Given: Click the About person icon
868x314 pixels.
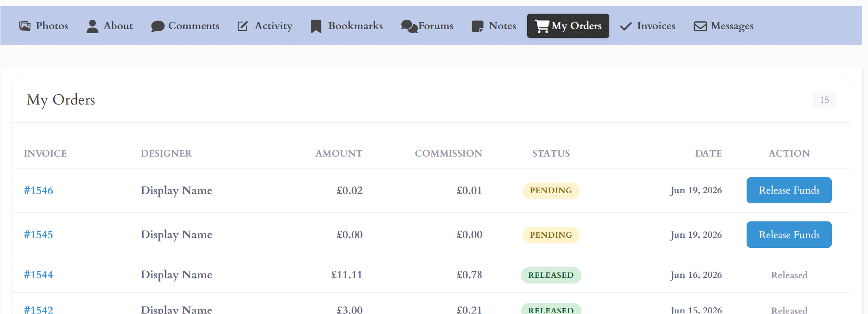Looking at the screenshot, I should [92, 26].
